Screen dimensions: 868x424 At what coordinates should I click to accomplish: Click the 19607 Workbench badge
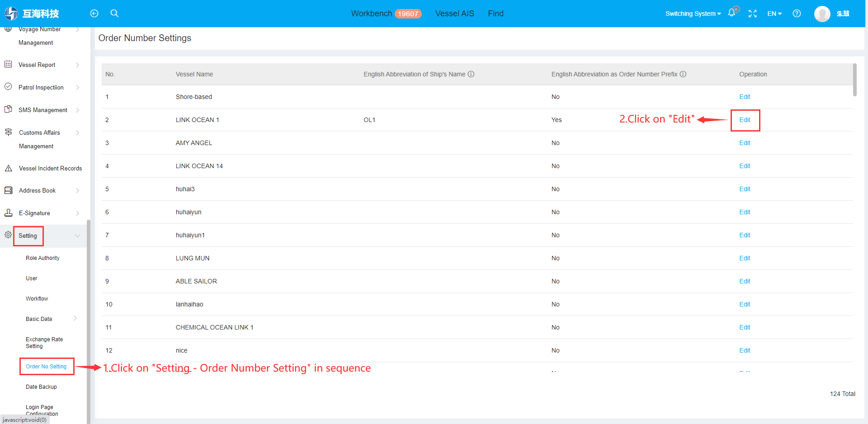(408, 14)
